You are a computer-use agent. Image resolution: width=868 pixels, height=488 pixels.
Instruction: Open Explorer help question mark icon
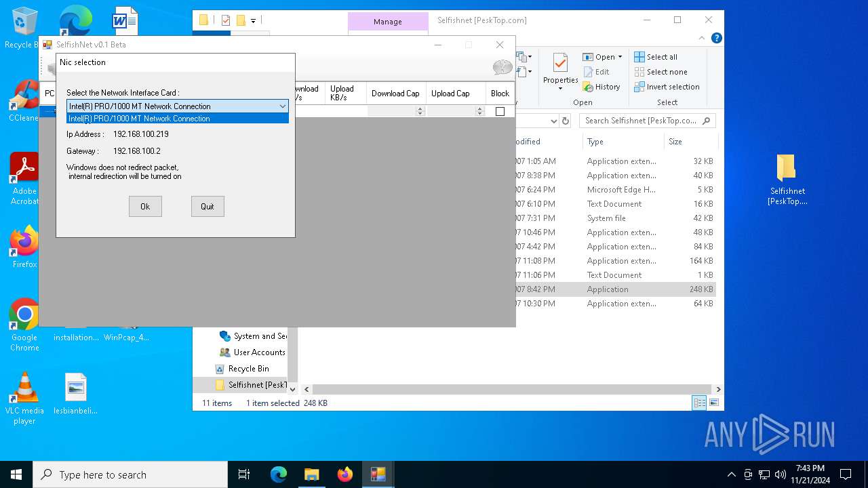[x=717, y=38]
